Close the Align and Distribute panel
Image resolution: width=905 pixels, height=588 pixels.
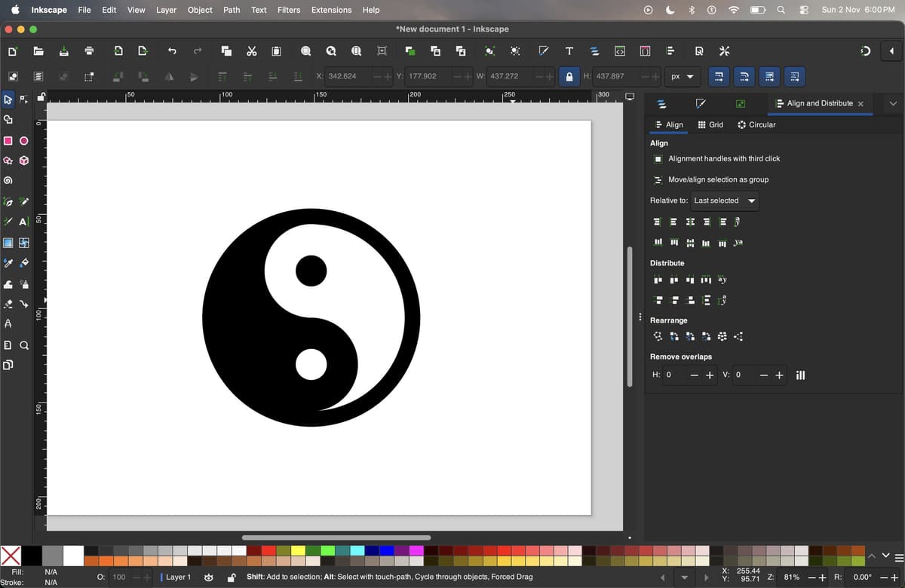click(x=861, y=103)
